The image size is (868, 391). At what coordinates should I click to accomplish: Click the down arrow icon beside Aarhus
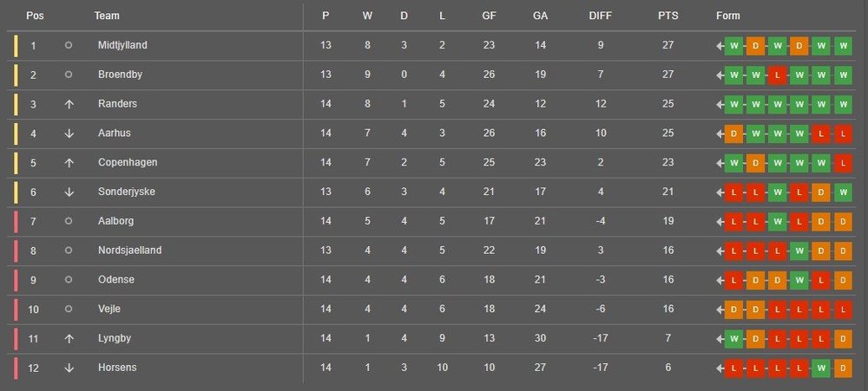(69, 134)
